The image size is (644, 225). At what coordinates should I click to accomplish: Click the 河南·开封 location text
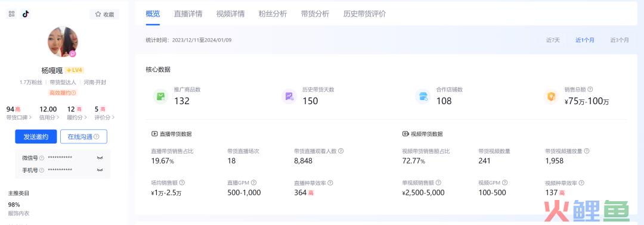(x=95, y=82)
